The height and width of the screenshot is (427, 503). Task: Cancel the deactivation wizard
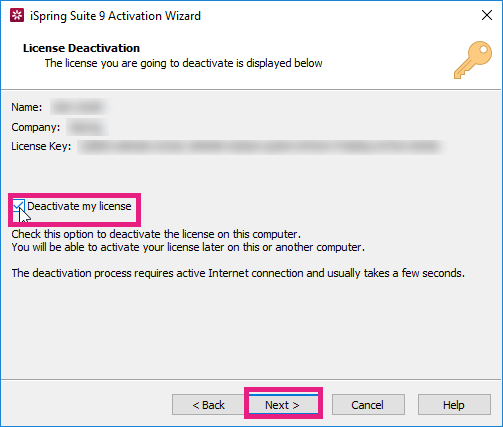368,405
